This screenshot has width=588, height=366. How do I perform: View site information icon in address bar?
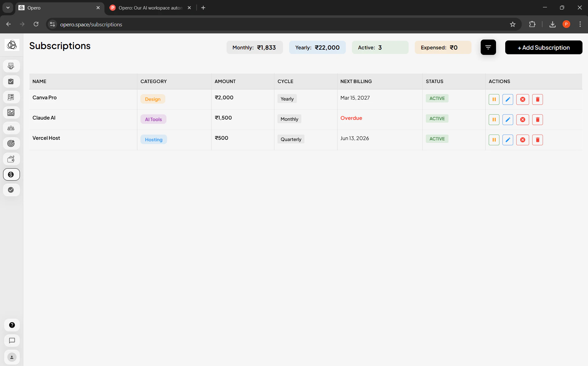pyautogui.click(x=52, y=24)
